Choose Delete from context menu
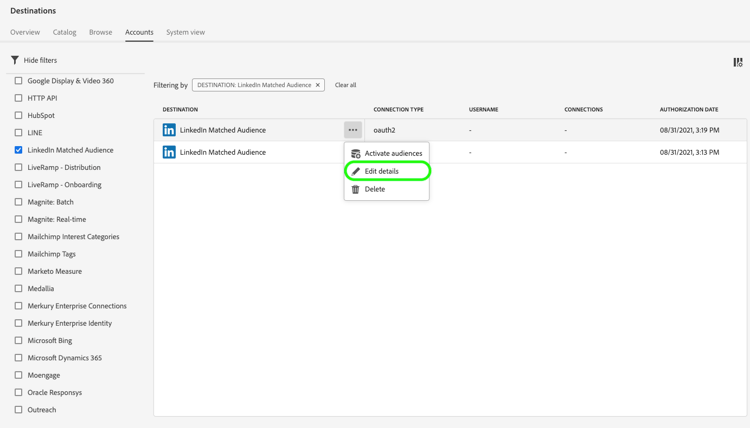 [386, 189]
